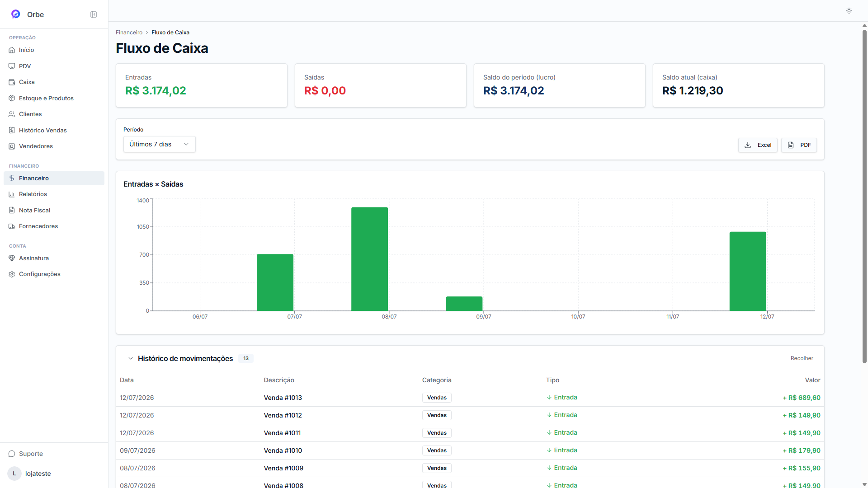Click the Orbe logo icon
The image size is (868, 488).
click(x=15, y=14)
